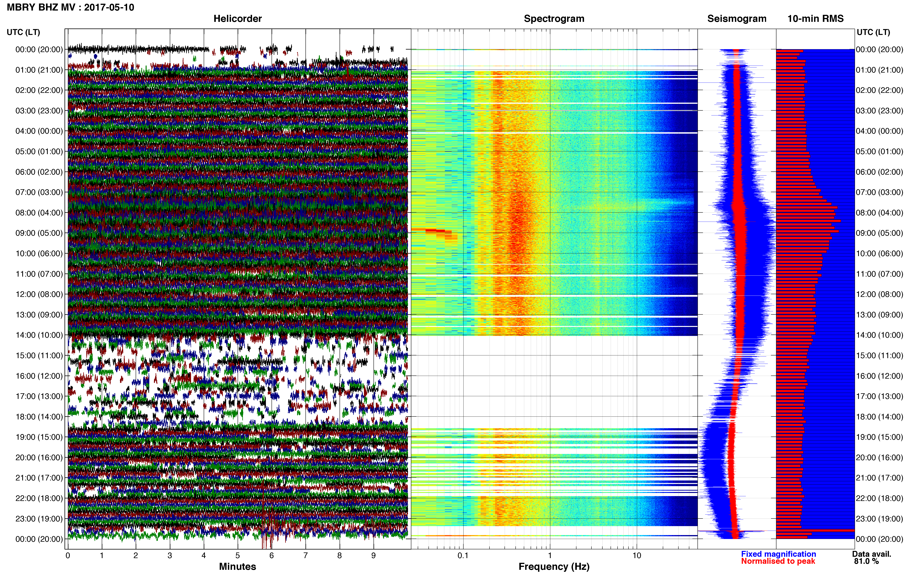Screen dimensions: 924x578
Task: Select the 'Frequency (Hz)' axis title
Action: click(554, 566)
